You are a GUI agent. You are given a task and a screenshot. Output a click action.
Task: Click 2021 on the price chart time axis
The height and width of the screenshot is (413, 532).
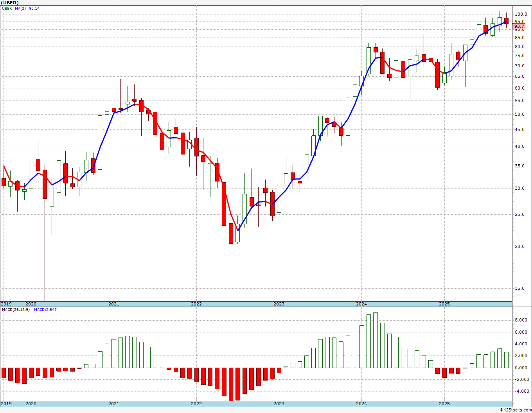[114, 304]
